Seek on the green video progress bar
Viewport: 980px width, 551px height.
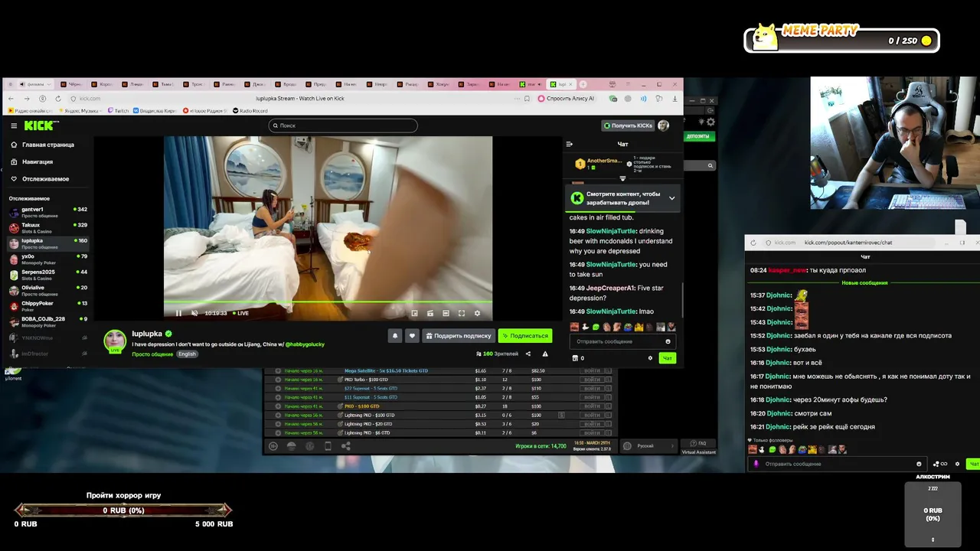point(328,303)
